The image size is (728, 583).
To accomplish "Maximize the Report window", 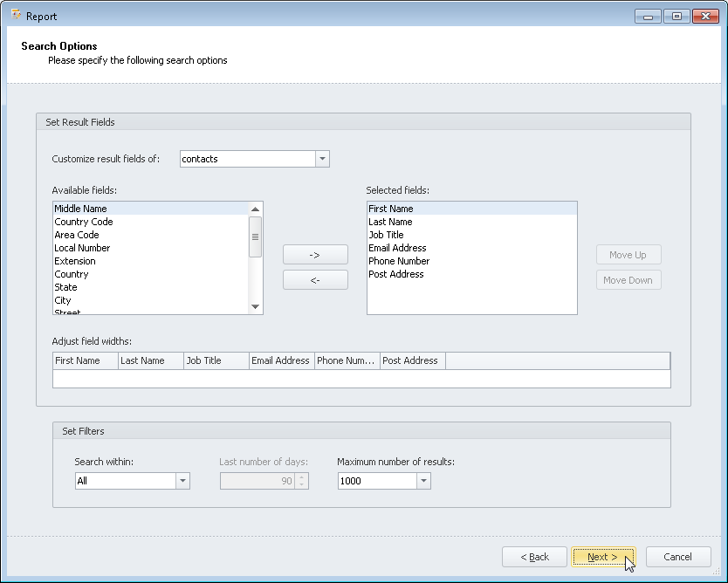I will 676,16.
